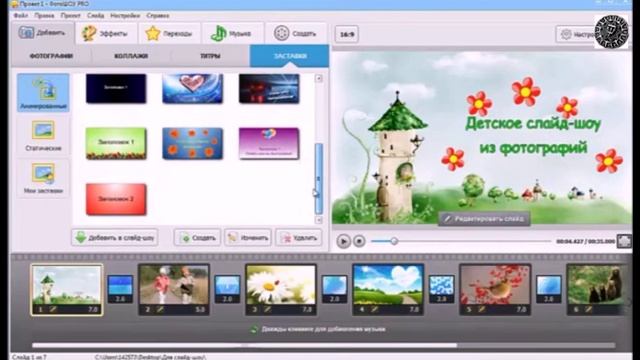Click the pencil edit icon on slide 4

point(374,310)
